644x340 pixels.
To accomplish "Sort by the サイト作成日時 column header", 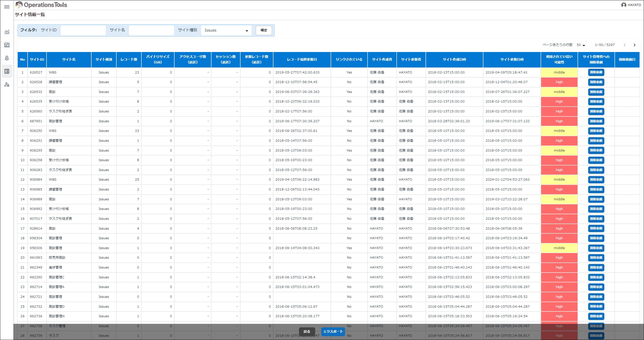I will click(x=454, y=60).
